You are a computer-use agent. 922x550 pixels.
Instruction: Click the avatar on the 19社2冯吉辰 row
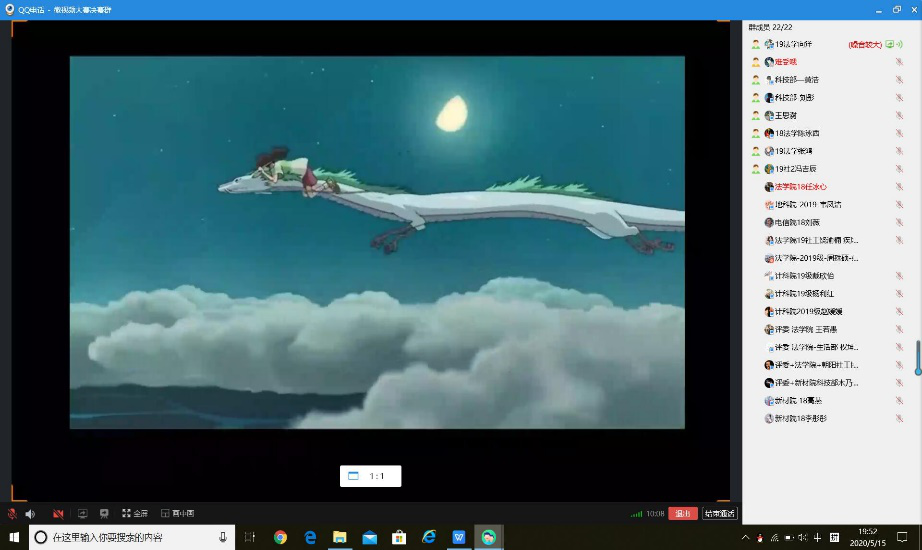coord(769,169)
